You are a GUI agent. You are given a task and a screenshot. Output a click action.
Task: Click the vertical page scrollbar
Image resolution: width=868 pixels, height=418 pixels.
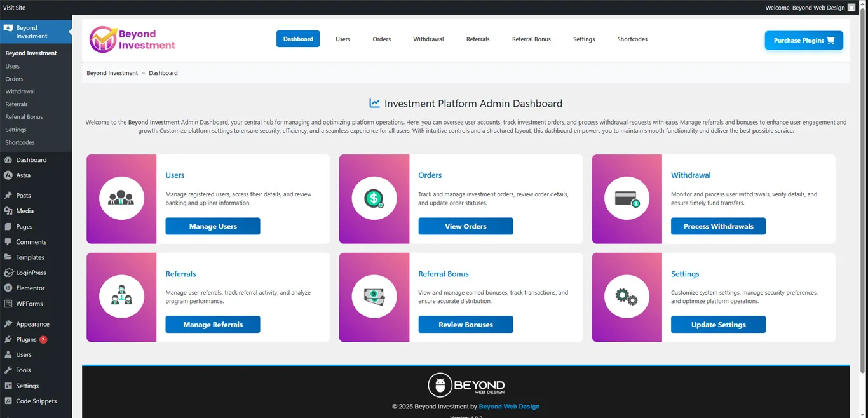pos(863,191)
